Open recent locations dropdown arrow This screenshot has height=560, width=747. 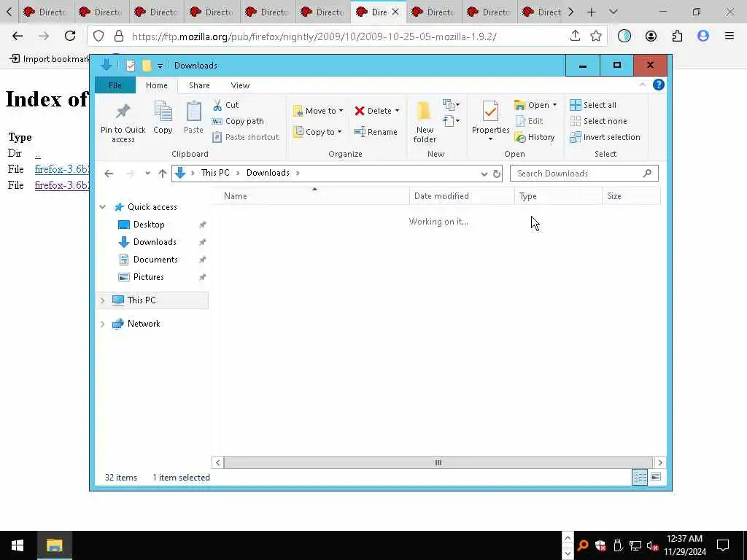147,174
